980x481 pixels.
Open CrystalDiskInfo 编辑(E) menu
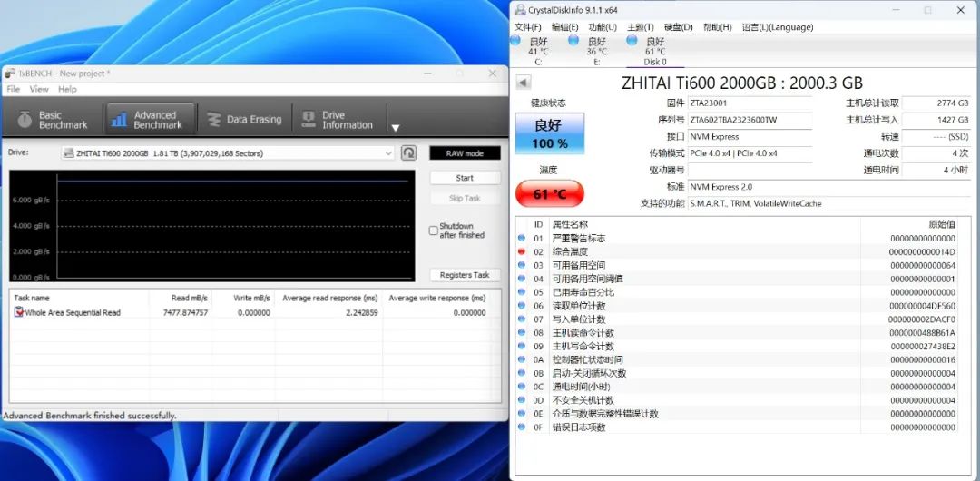564,27
